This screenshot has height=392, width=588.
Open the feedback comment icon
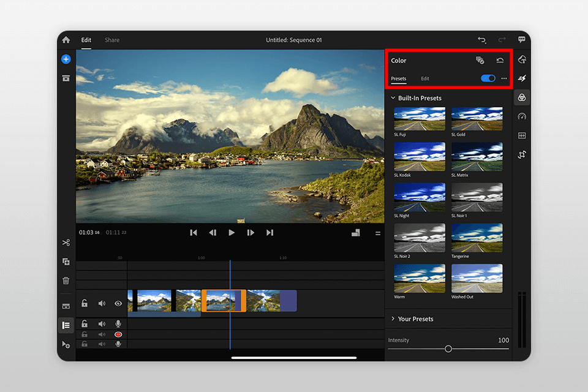point(522,40)
